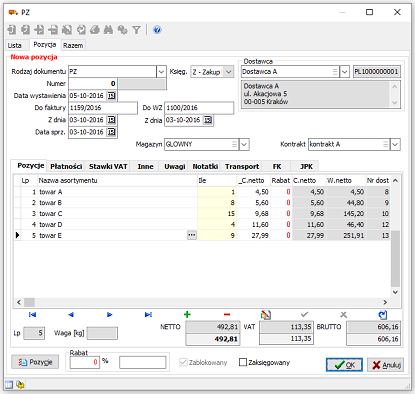This screenshot has height=394, width=415.
Task: Click the table vertical scrollbar thumb
Action: tap(395, 258)
